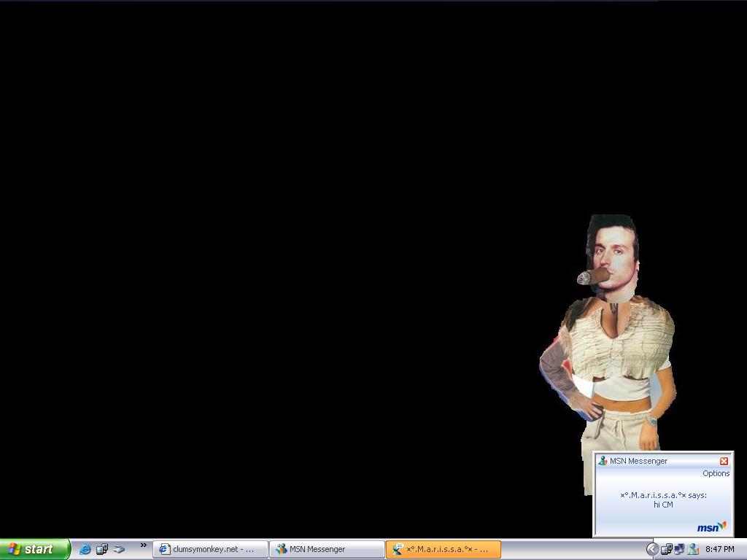Screen dimensions: 747x560
Task: Click the Messenger buddy icon in popup title
Action: click(x=603, y=461)
